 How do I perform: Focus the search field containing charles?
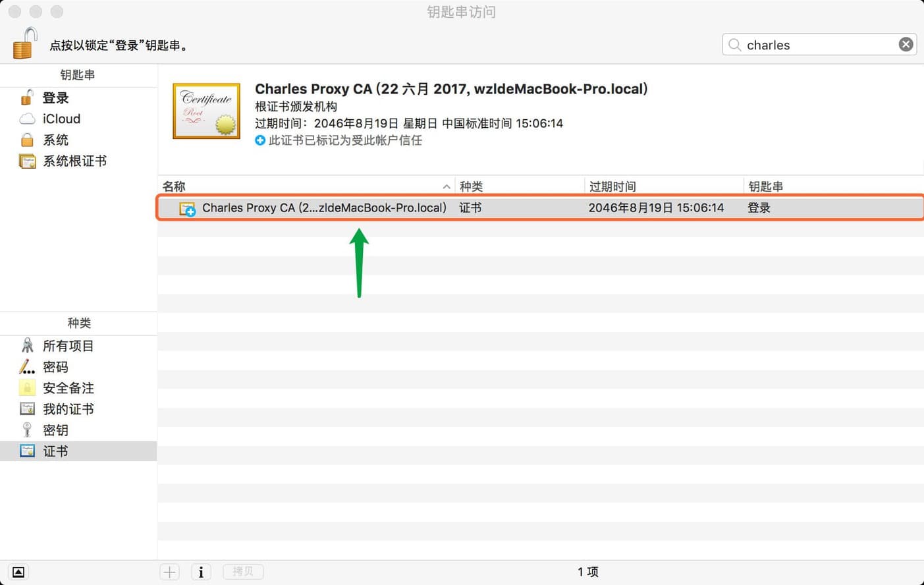[819, 45]
